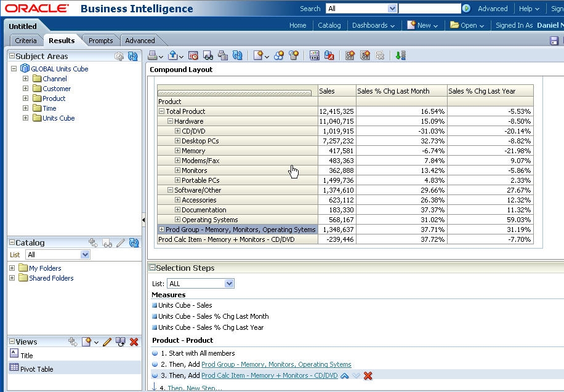This screenshot has width=564, height=392.
Task: Move selection step 3 up
Action: [345, 376]
